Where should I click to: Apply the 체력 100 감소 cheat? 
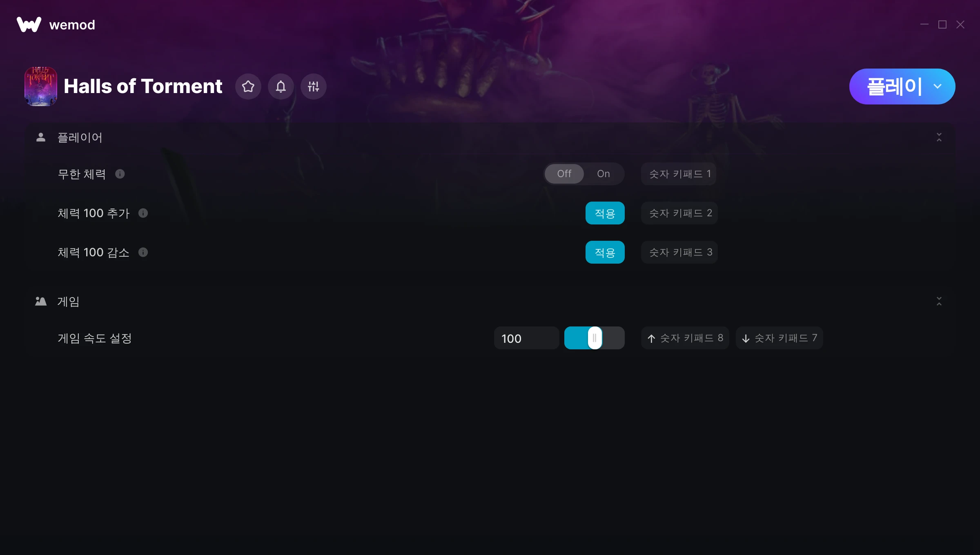(605, 252)
